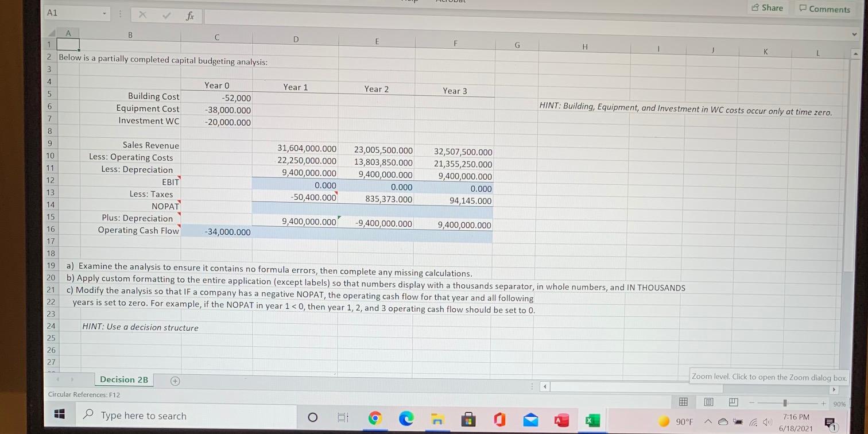The image size is (868, 434).
Task: Click the zoom slider handle
Action: [785, 403]
